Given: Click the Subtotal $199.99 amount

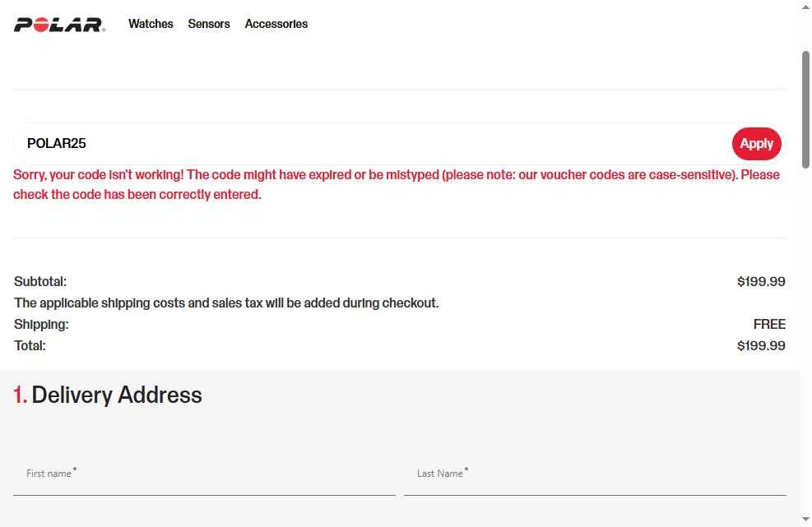Looking at the screenshot, I should [x=761, y=282].
